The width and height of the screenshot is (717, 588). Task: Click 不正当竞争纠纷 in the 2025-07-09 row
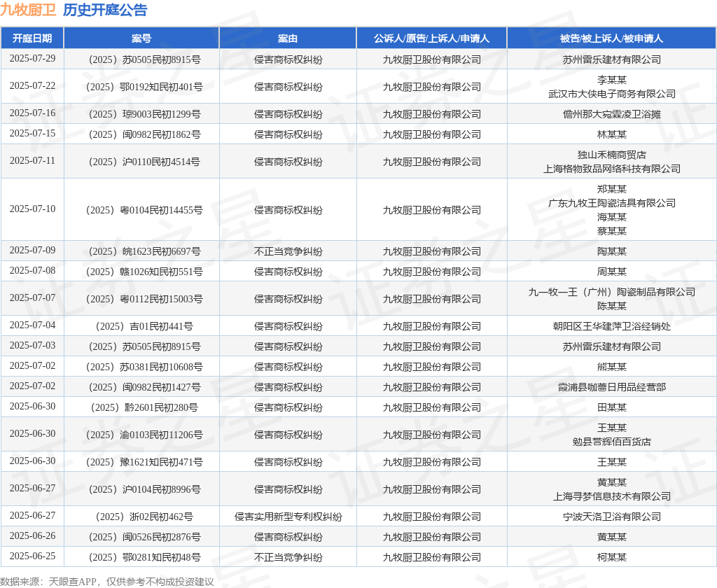click(288, 251)
